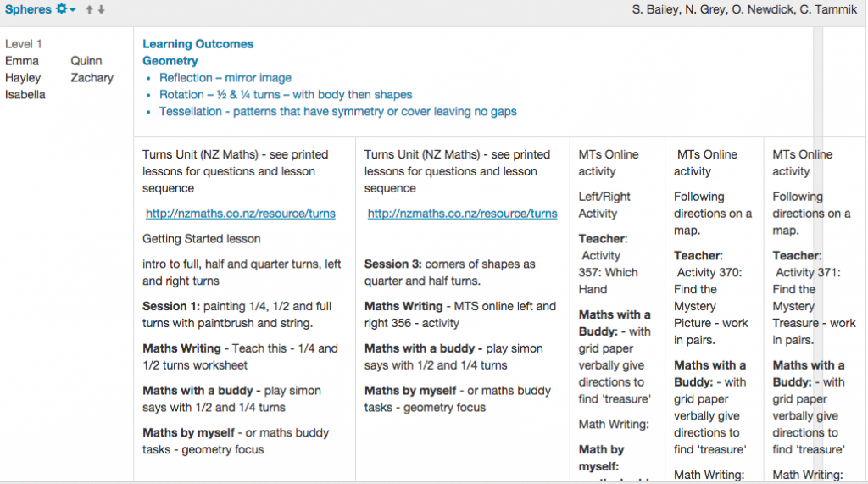Click the Activity 357: Which Hand cell
The width and height of the screenshot is (868, 484).
609,272
